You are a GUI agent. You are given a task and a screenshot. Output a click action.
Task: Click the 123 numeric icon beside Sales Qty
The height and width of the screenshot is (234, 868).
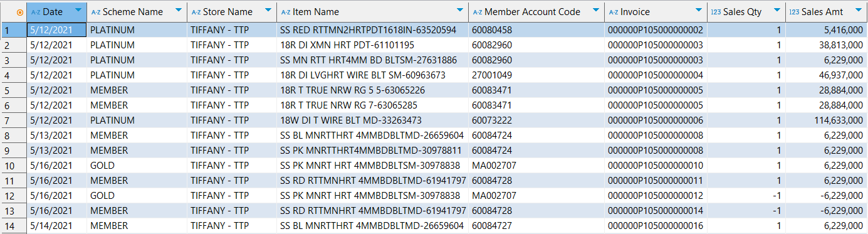coord(716,12)
